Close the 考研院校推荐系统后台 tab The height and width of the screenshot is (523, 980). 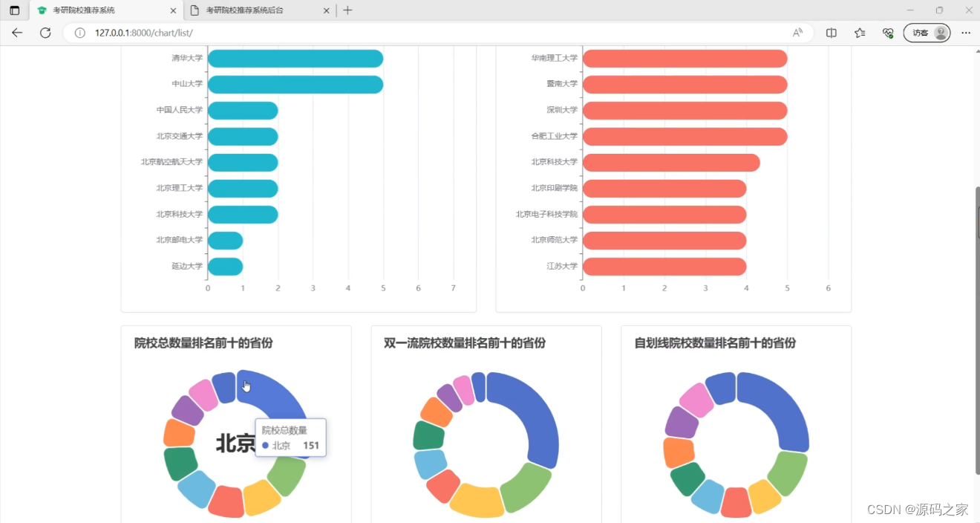(x=326, y=10)
